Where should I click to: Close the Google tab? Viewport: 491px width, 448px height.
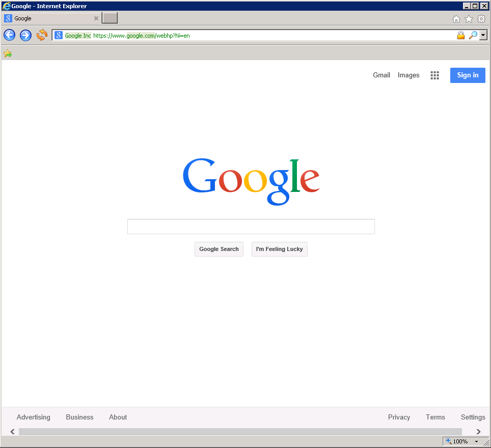point(96,18)
